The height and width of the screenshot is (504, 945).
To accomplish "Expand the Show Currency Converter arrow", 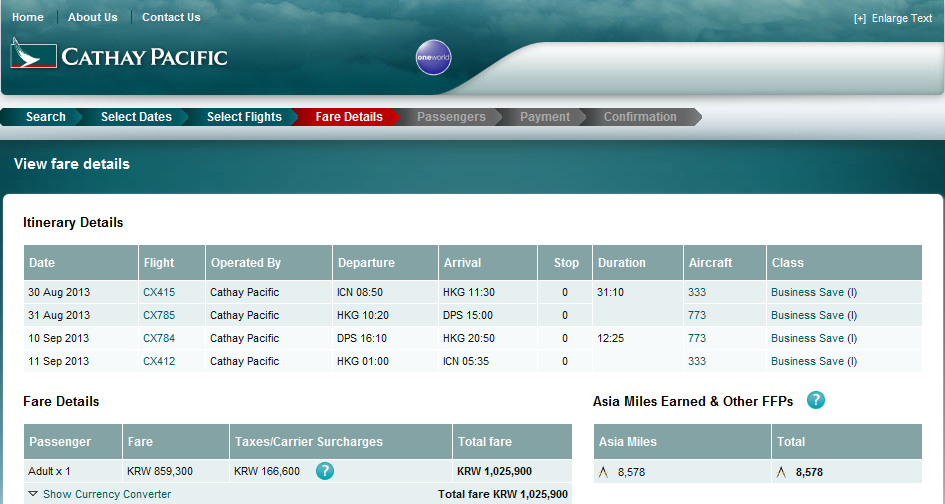I will click(x=33, y=494).
